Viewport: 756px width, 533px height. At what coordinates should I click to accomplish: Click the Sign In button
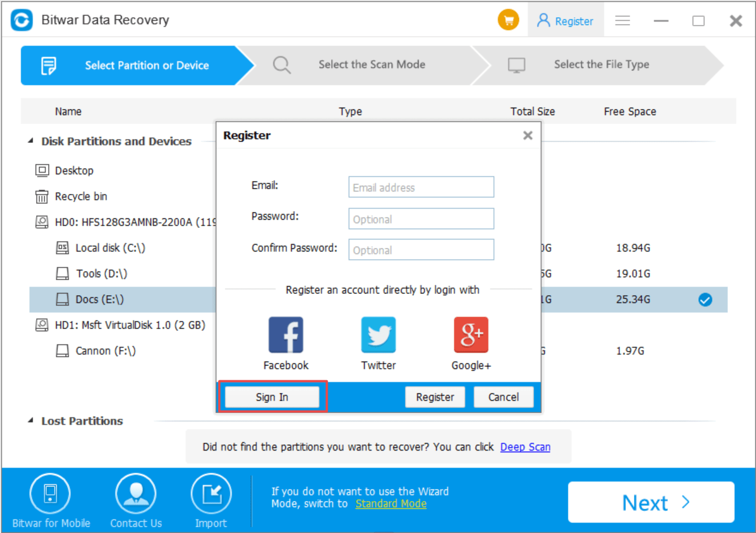tap(272, 397)
